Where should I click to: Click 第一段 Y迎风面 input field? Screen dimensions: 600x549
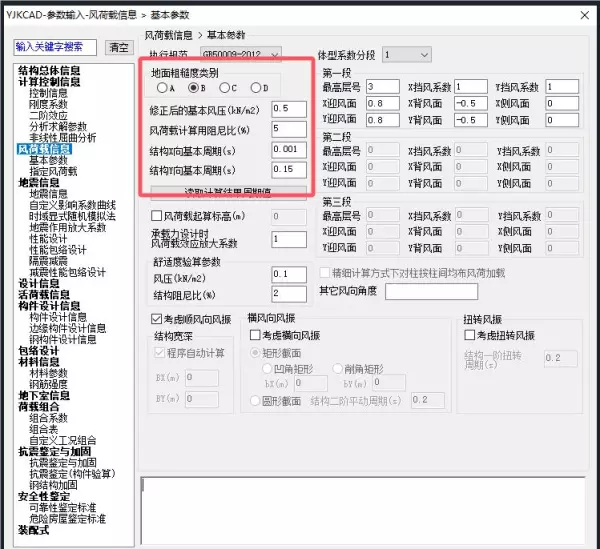(383, 120)
